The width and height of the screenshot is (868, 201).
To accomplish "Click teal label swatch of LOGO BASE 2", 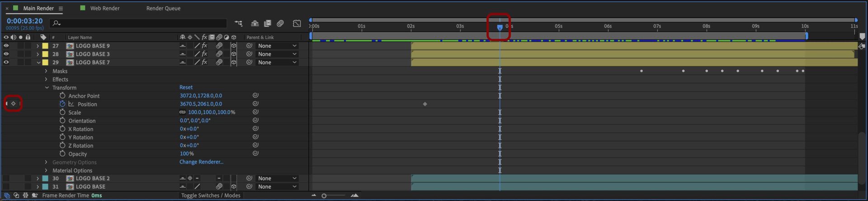I will (45, 178).
